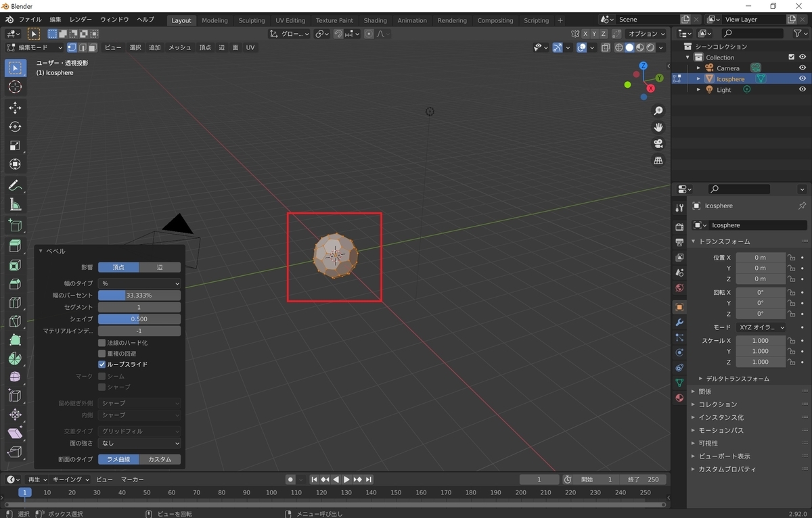Click the オプション button in header

646,34
